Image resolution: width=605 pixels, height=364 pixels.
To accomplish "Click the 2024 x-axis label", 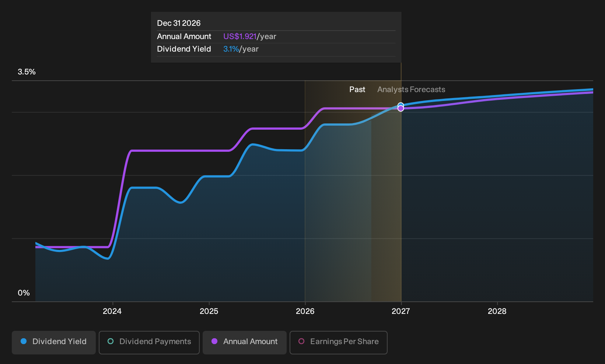I will (x=112, y=311).
